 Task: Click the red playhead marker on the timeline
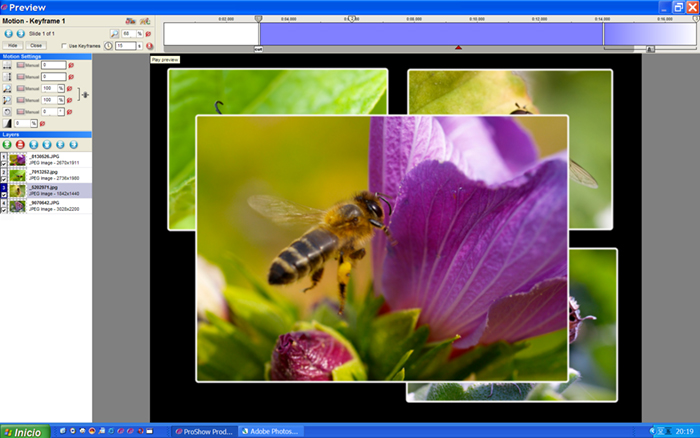[x=458, y=48]
